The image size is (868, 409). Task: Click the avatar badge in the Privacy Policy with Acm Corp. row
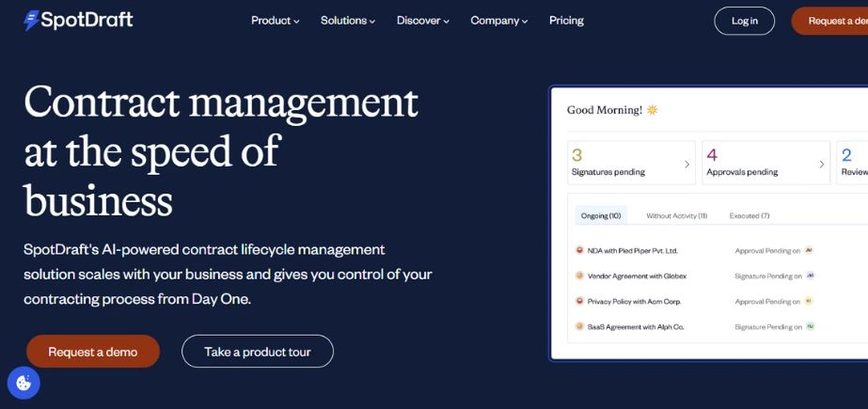click(x=809, y=301)
